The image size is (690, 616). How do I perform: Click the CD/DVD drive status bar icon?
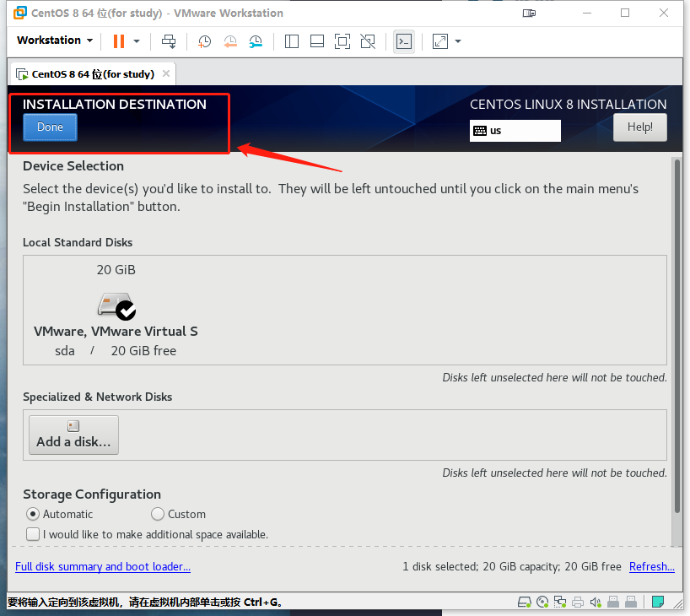pyautogui.click(x=542, y=602)
